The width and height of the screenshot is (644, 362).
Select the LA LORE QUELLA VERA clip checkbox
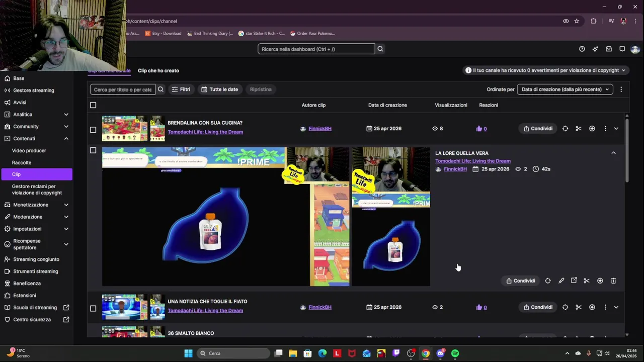(x=93, y=150)
